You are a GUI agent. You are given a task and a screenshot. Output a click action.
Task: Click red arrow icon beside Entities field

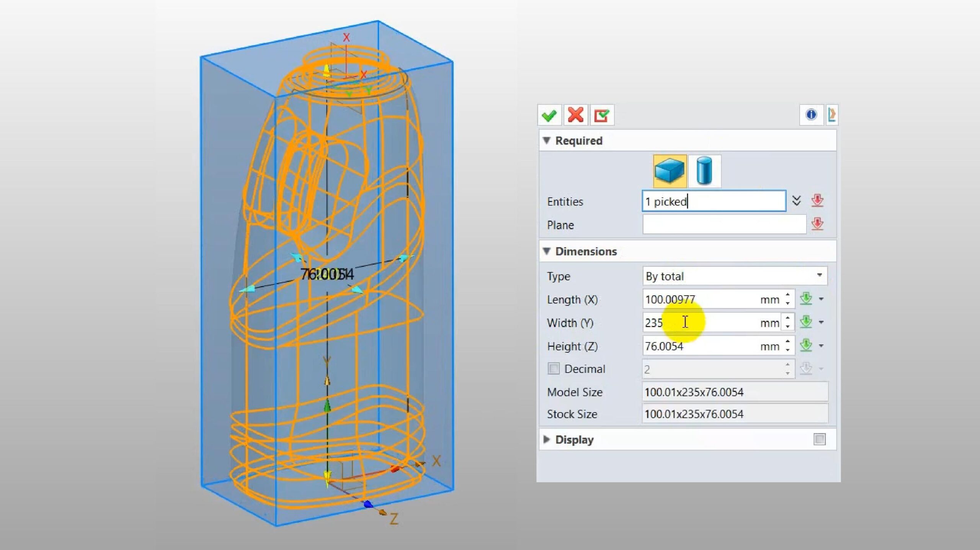tap(817, 201)
